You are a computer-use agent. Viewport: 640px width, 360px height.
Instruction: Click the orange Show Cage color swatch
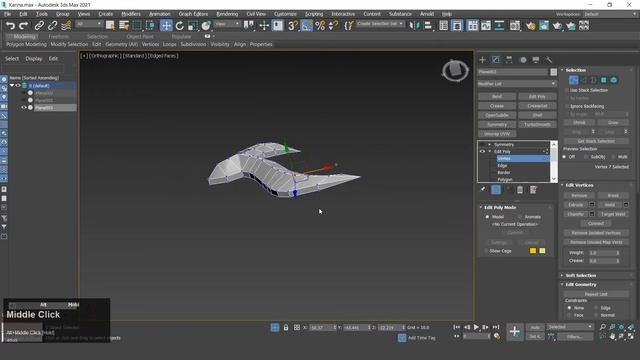click(x=533, y=251)
